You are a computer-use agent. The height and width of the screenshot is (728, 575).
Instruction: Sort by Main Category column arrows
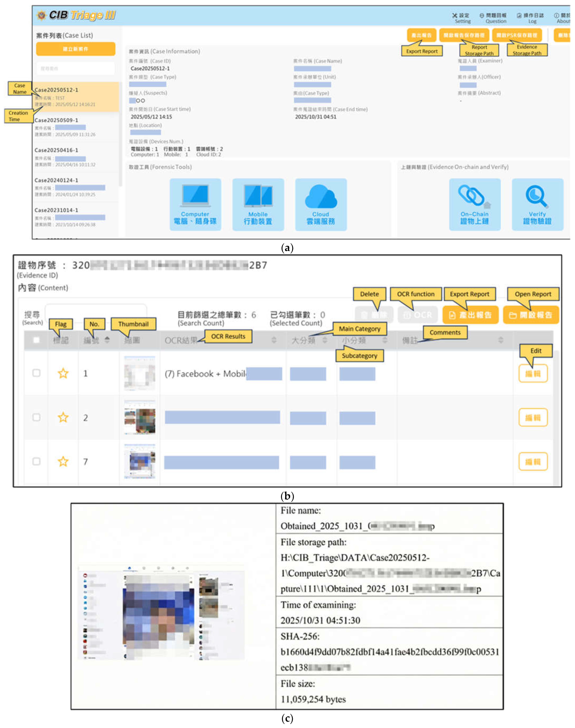pos(325,340)
